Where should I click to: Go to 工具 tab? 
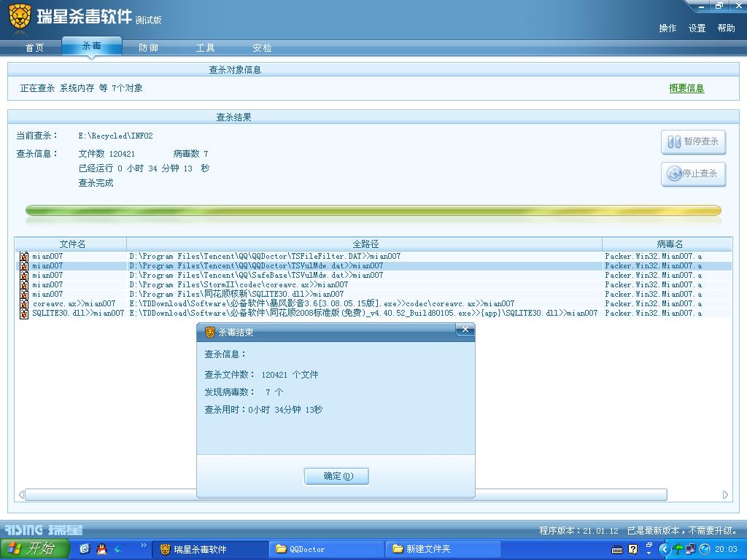[x=205, y=48]
